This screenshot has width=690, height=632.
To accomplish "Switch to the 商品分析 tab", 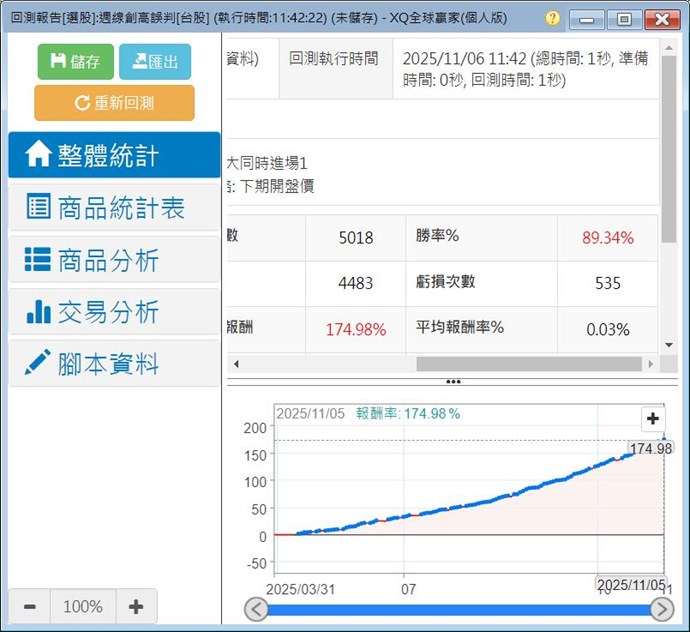I will [x=114, y=260].
